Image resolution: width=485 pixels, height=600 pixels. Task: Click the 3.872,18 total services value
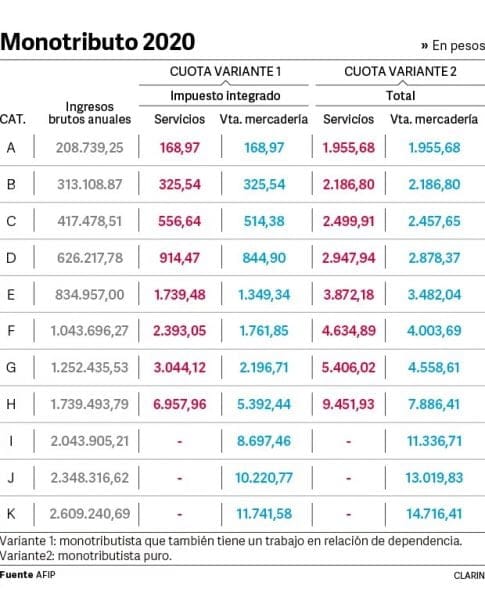coord(349,295)
